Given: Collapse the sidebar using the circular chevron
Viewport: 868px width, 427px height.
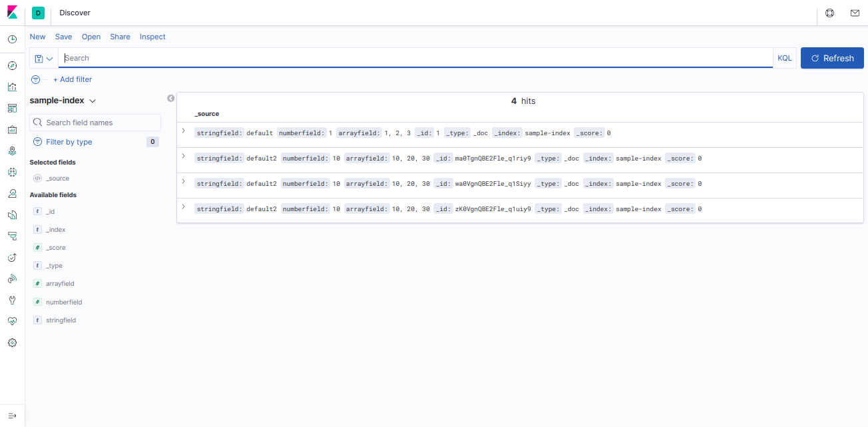Looking at the screenshot, I should 170,98.
